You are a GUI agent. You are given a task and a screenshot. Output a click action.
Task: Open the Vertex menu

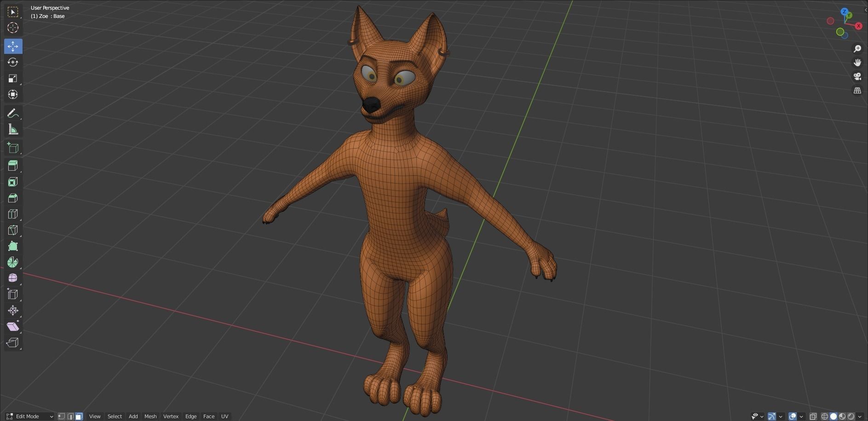[171, 416]
